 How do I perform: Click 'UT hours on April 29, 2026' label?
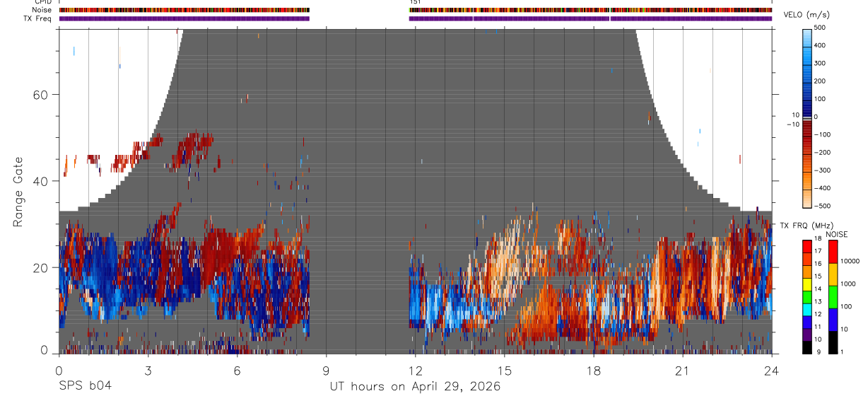tap(415, 387)
